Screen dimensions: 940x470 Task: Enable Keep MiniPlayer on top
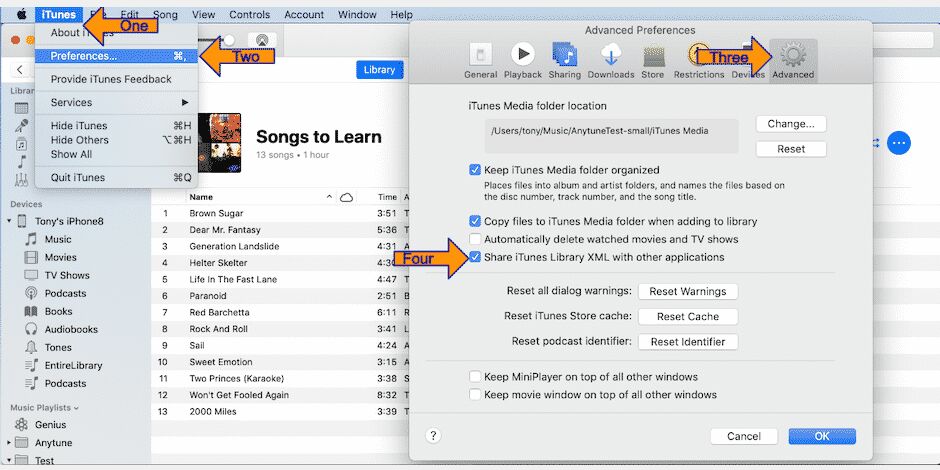(475, 376)
